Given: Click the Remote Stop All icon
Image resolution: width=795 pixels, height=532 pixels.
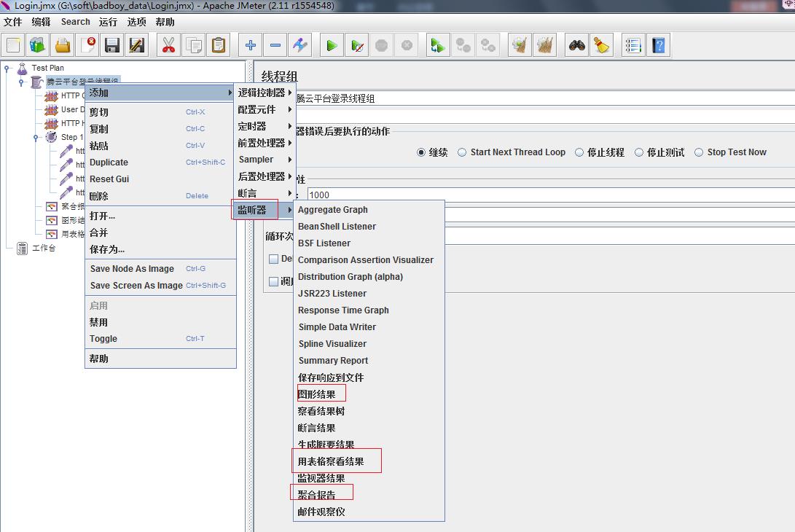Looking at the screenshot, I should coord(463,45).
